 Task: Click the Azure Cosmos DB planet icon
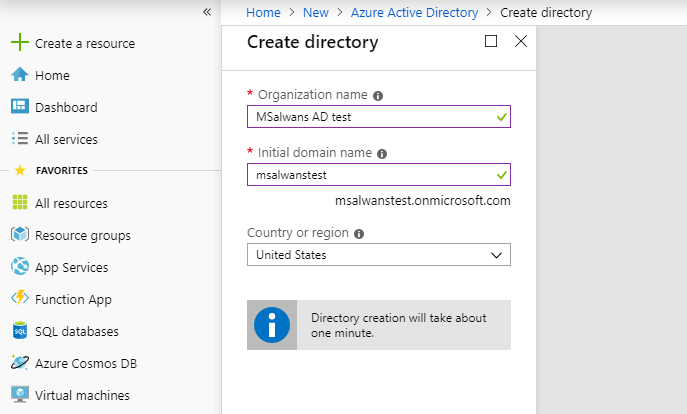click(x=20, y=362)
